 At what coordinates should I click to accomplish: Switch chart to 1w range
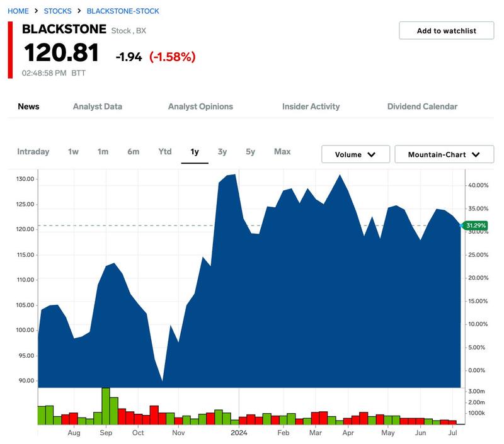point(73,152)
